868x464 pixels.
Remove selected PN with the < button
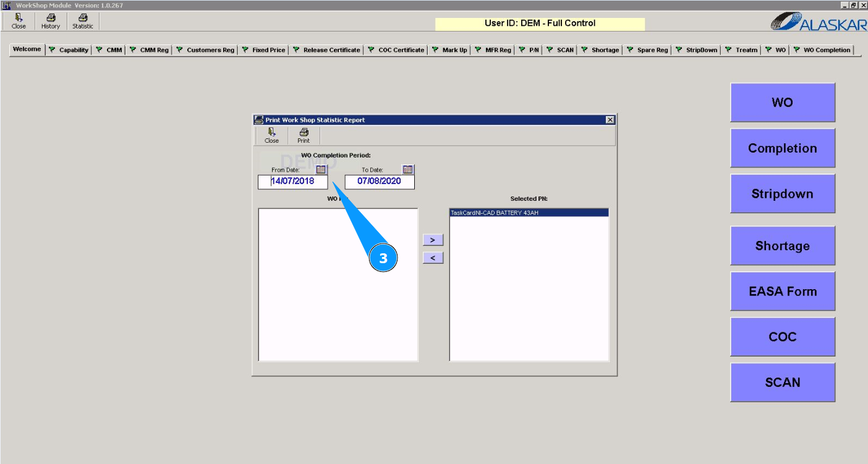433,258
